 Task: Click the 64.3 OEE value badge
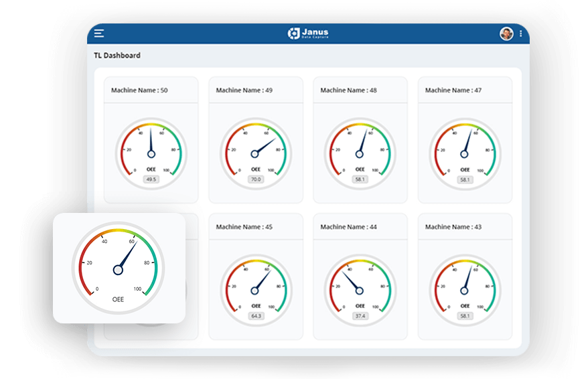click(255, 316)
